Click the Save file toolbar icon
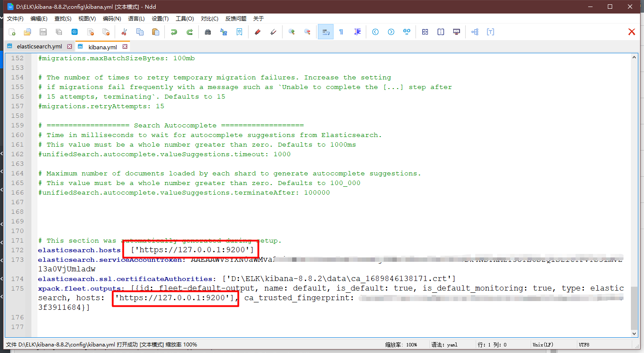The width and height of the screenshot is (644, 353). 43,32
